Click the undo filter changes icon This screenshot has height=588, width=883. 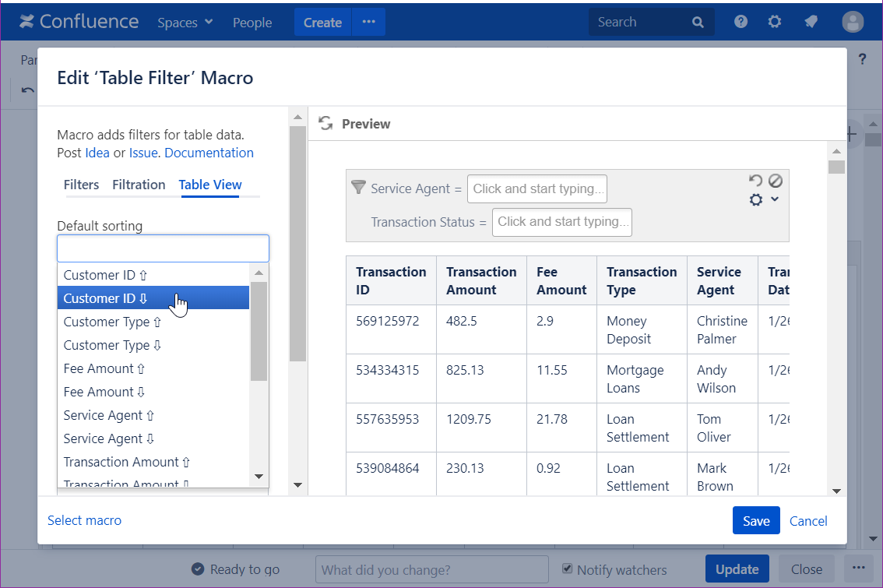pyautogui.click(x=754, y=181)
